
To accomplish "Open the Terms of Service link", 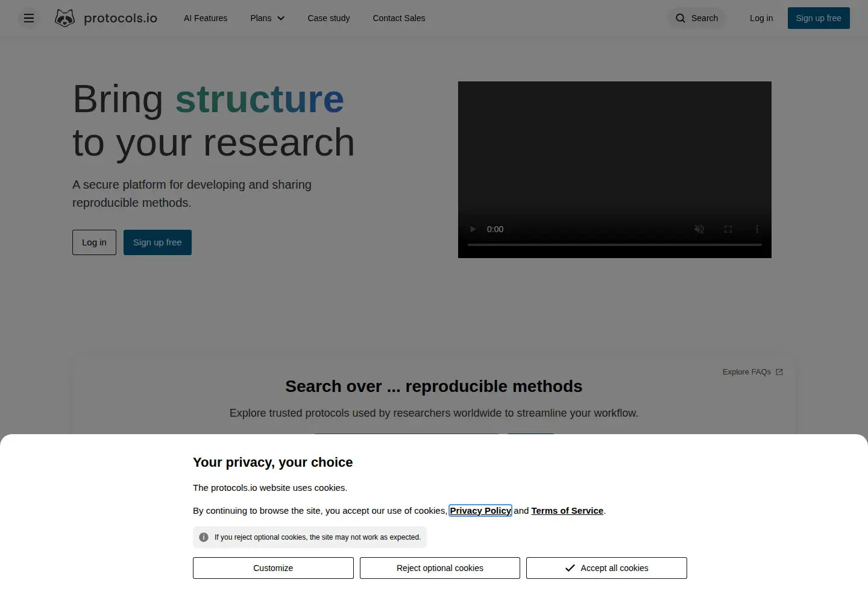I will tap(567, 511).
